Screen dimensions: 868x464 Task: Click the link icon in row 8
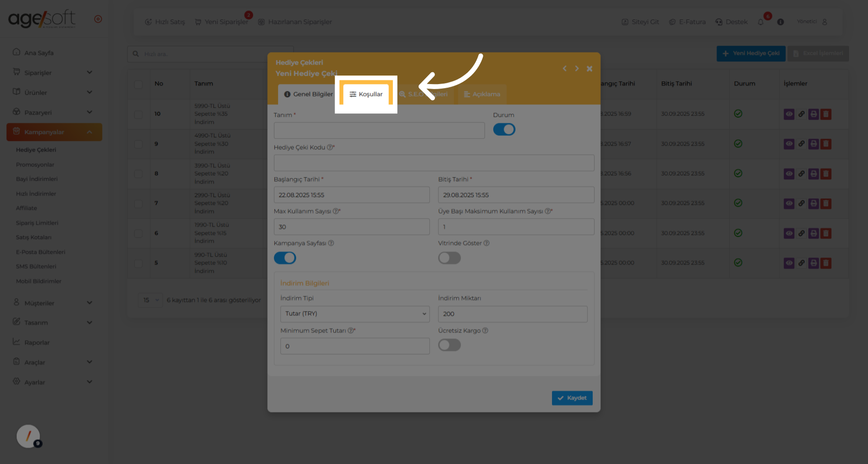[801, 173]
